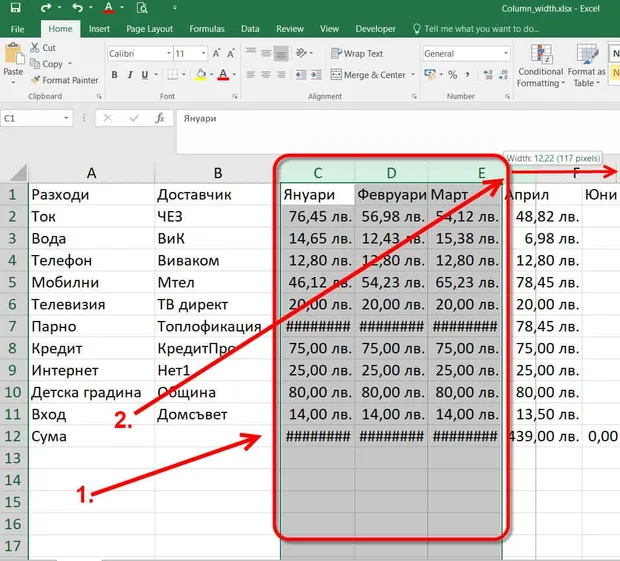The width and height of the screenshot is (620, 561).
Task: Click the Percent Style icon
Action: click(452, 74)
